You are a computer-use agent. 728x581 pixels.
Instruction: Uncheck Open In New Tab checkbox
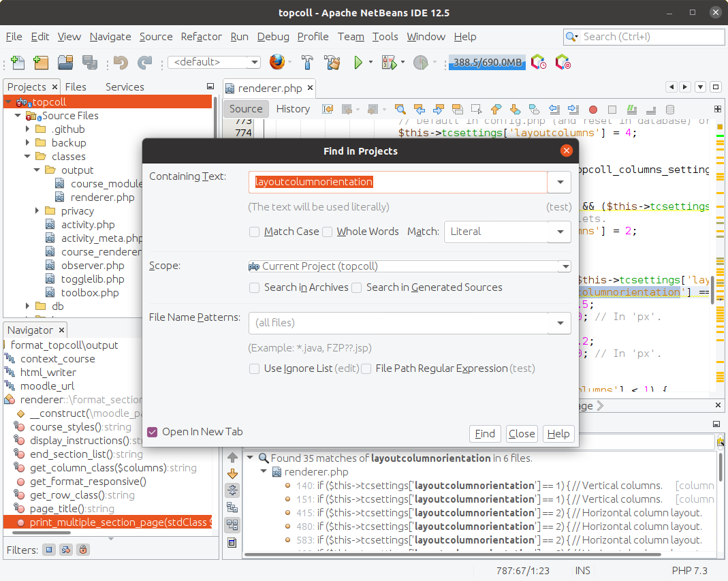(153, 432)
